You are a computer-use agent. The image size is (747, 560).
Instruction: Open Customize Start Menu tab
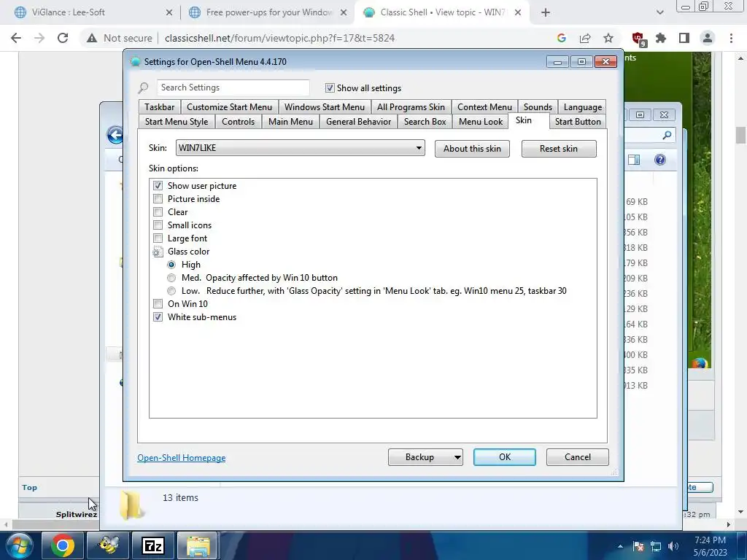pyautogui.click(x=229, y=107)
